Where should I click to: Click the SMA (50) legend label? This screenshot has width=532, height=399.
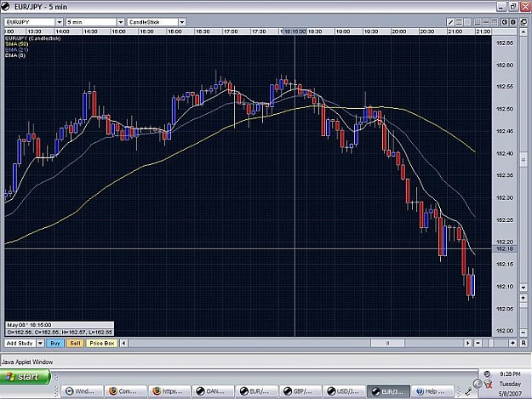point(17,44)
